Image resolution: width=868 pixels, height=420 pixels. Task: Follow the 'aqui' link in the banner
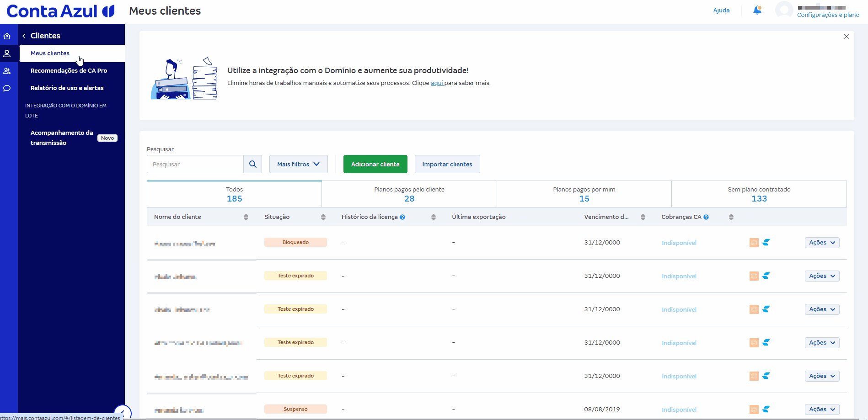pos(437,83)
